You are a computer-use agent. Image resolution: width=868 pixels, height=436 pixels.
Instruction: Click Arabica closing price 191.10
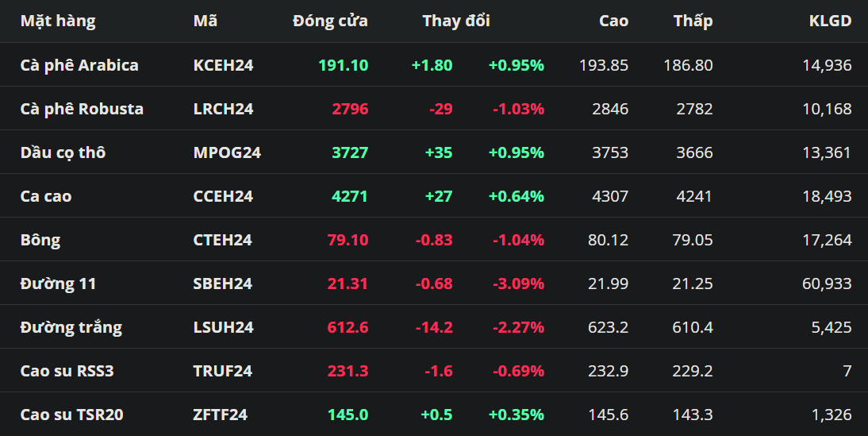pos(343,65)
